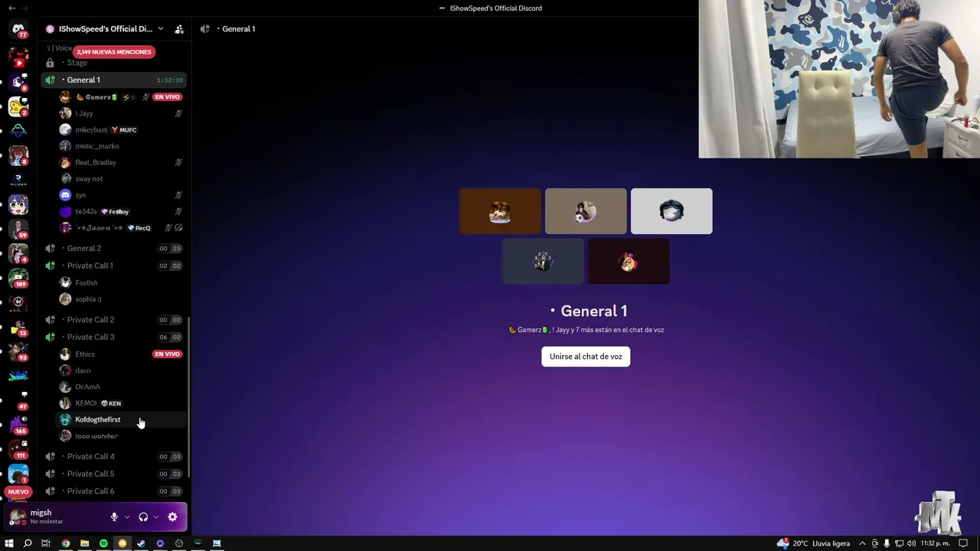Select user sophia :) in Private Call 1
The width and height of the screenshot is (980, 551).
click(121, 299)
